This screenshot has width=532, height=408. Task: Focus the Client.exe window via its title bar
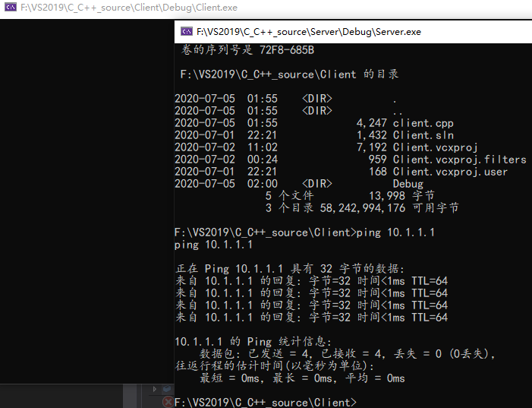pyautogui.click(x=266, y=8)
